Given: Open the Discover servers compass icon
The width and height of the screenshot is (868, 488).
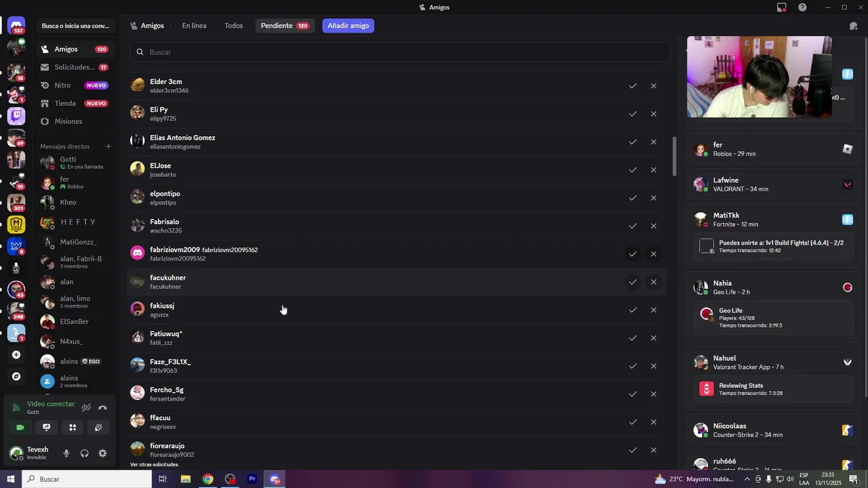Looking at the screenshot, I should click(x=16, y=376).
